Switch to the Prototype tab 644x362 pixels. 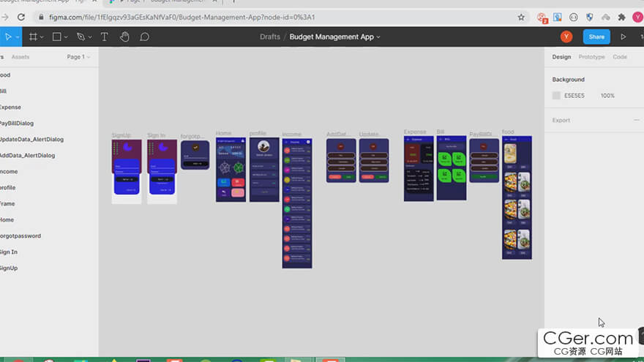(x=591, y=57)
